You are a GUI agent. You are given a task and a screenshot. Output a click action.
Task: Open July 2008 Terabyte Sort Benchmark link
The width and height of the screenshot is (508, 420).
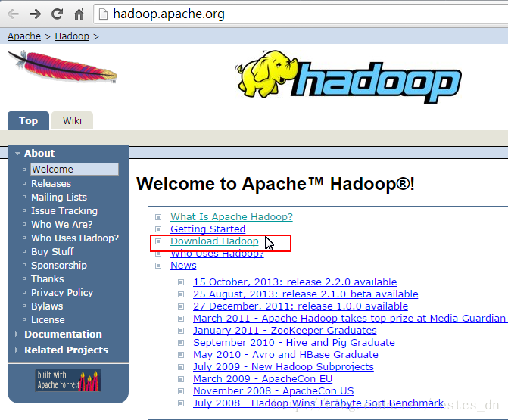click(x=318, y=403)
